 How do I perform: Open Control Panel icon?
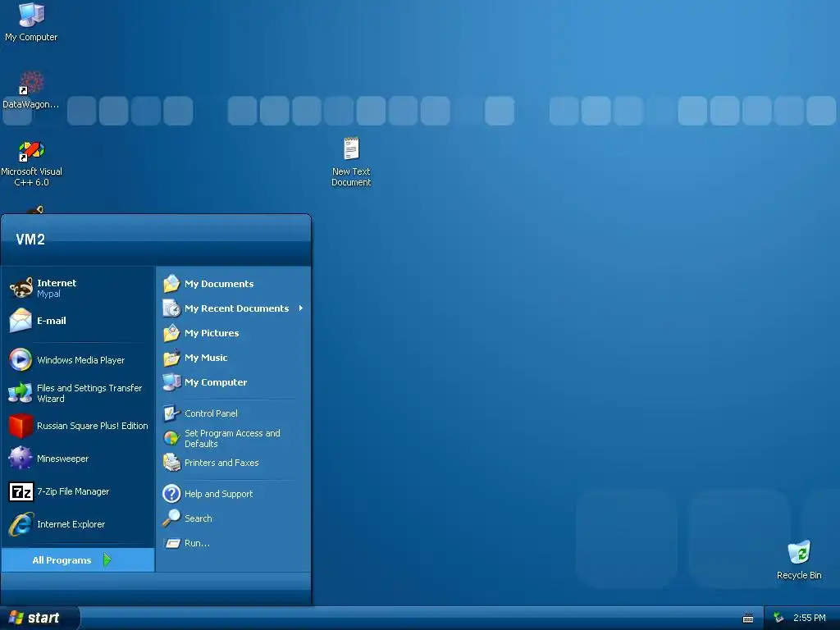171,413
